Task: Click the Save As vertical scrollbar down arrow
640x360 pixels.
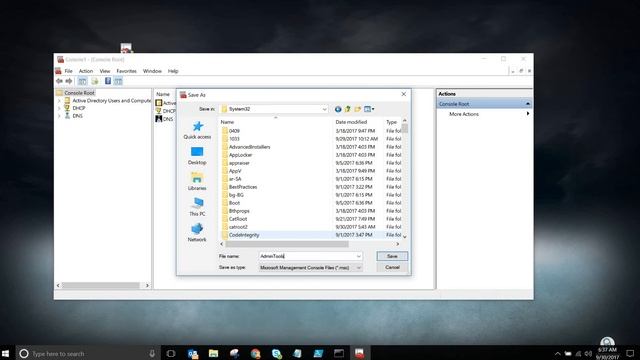Action: 404,237
